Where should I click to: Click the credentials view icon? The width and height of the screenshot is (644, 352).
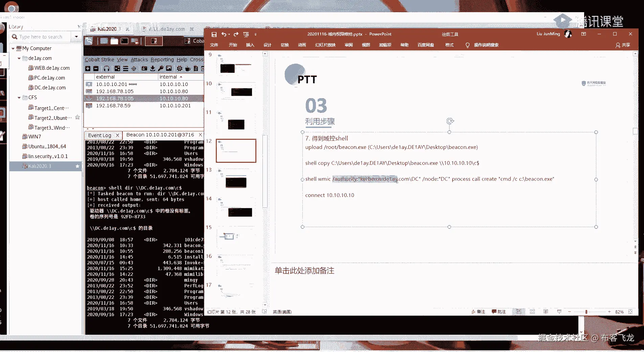pyautogui.click(x=144, y=68)
